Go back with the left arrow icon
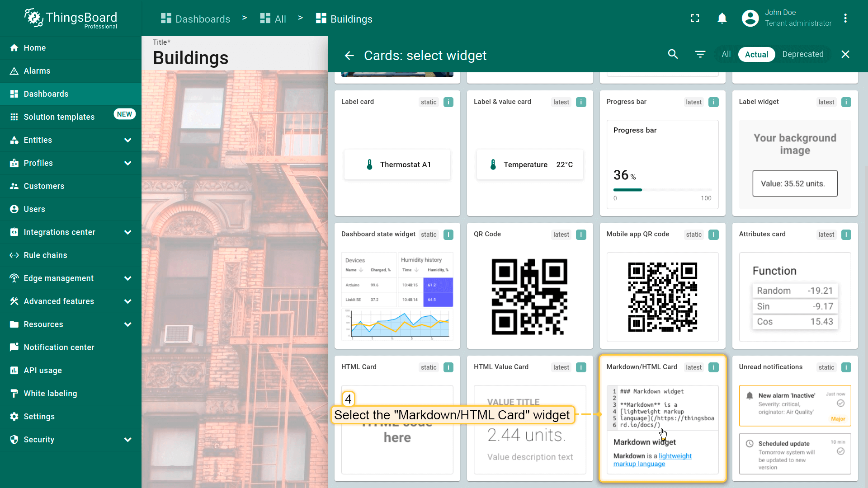Image resolution: width=868 pixels, height=488 pixels. 349,55
